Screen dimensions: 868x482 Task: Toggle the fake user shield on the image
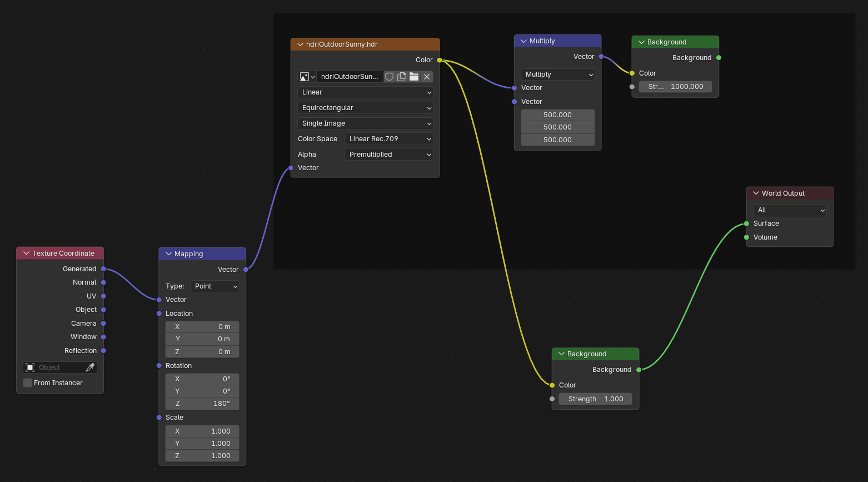tap(390, 76)
